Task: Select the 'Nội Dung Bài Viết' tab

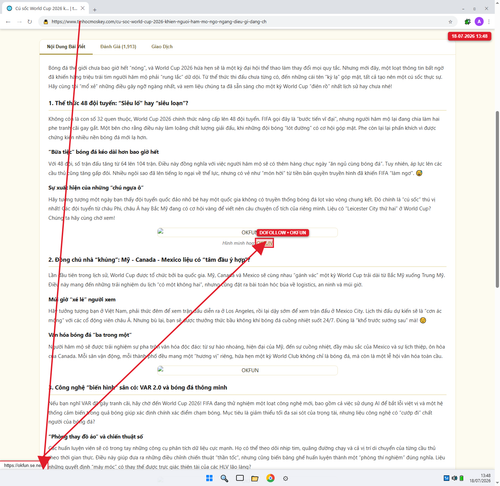Action: 66,47
